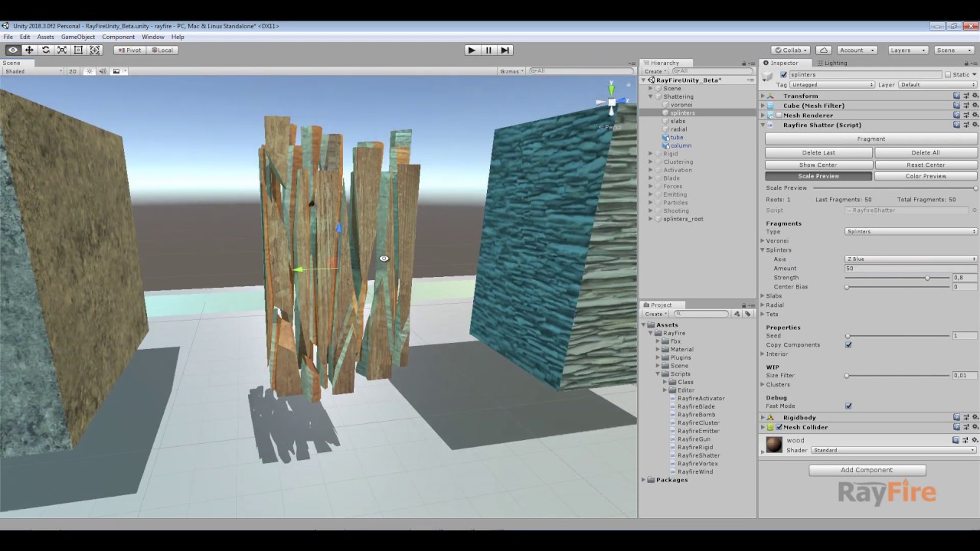Toggle scene audio icon
Viewport: 980px width, 551px height.
102,71
